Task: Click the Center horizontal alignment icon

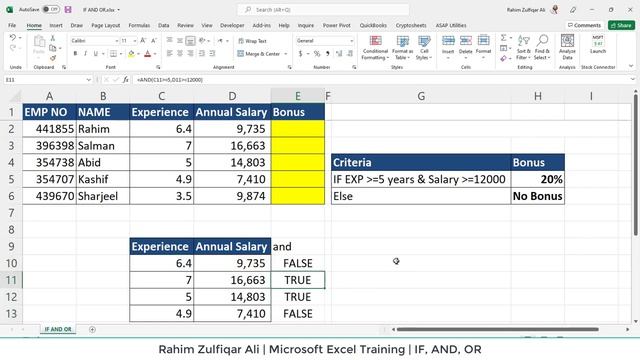Action: point(180,53)
